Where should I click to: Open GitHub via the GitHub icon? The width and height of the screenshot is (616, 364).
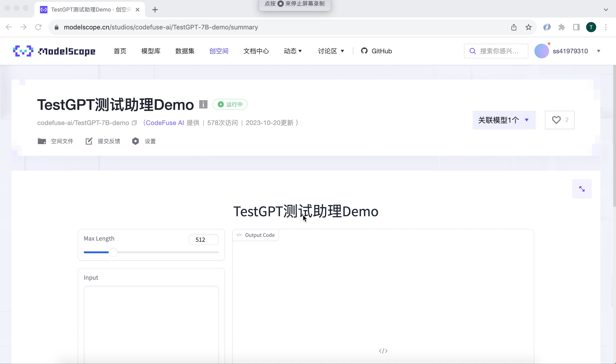point(364,51)
